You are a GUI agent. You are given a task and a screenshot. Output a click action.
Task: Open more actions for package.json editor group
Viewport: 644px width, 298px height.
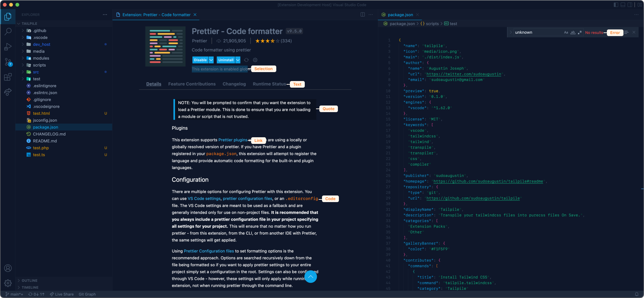click(x=636, y=15)
